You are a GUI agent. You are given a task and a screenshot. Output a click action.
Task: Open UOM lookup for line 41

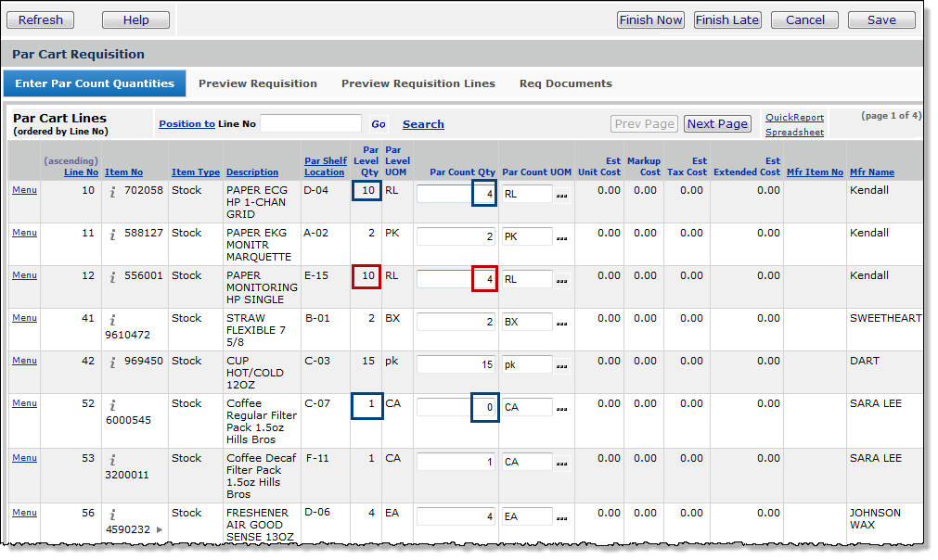561,324
